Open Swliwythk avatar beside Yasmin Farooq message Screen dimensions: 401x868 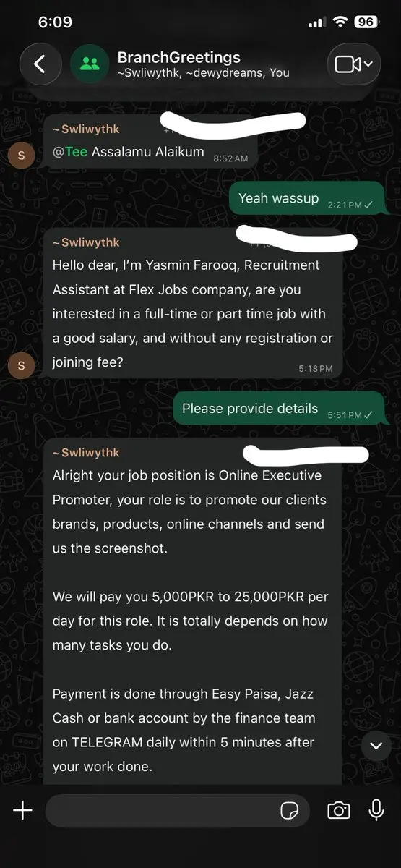coord(20,366)
